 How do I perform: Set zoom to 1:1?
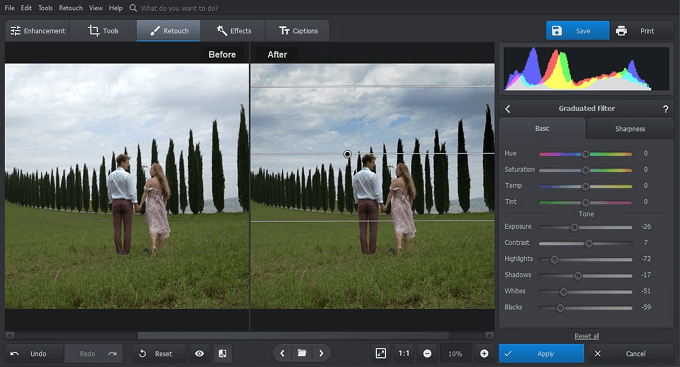(x=404, y=354)
